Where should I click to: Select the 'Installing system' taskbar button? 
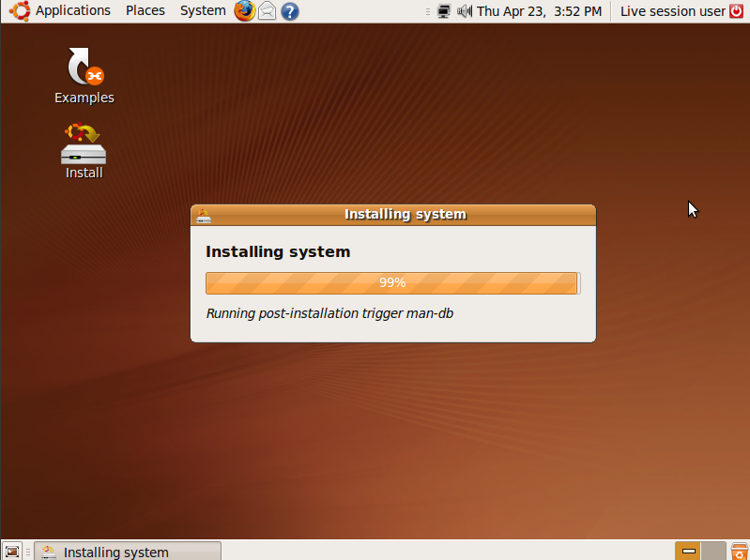click(128, 552)
